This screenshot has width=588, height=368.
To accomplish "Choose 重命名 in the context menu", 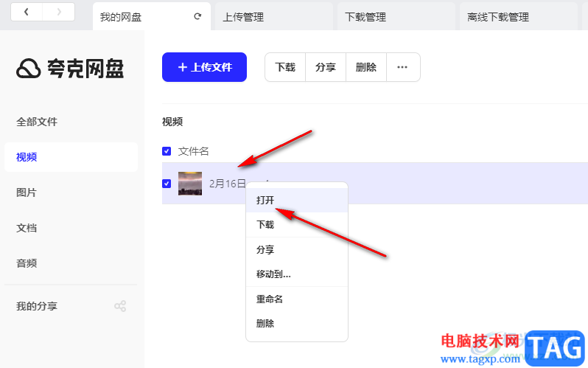I will pos(297,299).
